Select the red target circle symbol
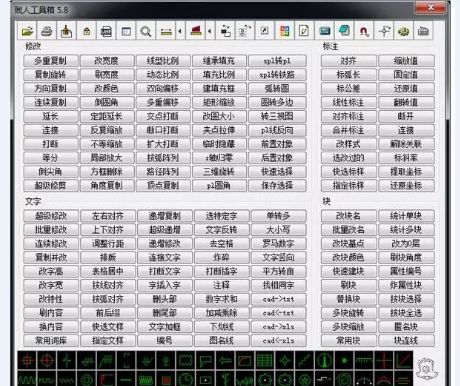The width and height of the screenshot is (460, 386). click(47, 360)
